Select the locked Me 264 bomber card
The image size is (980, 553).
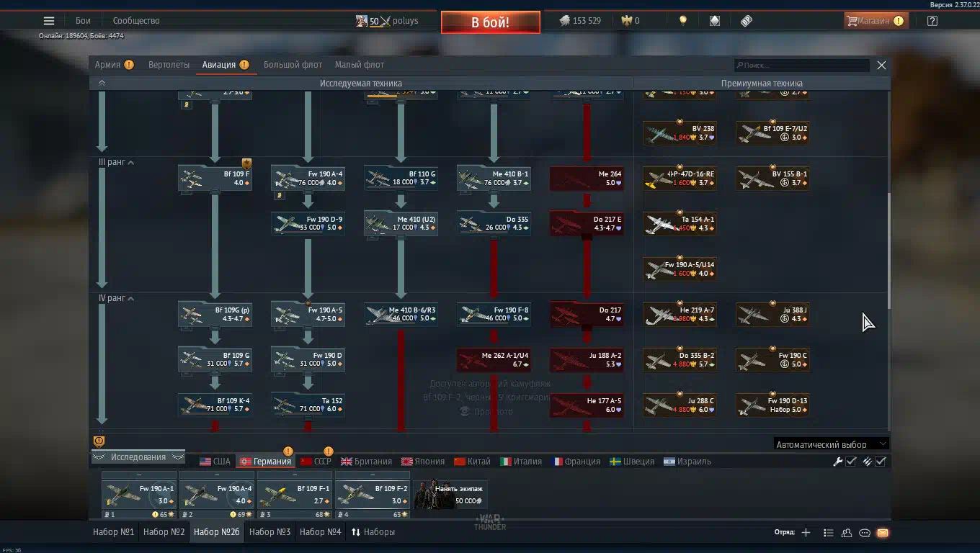(x=587, y=179)
